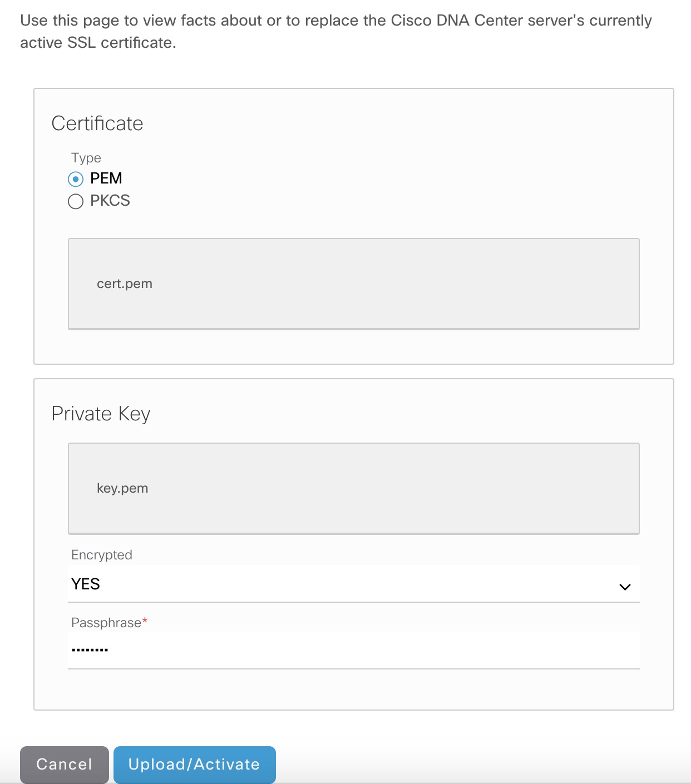Open the Encrypted dropdown showing YES
The height and width of the screenshot is (784, 691).
[x=354, y=584]
